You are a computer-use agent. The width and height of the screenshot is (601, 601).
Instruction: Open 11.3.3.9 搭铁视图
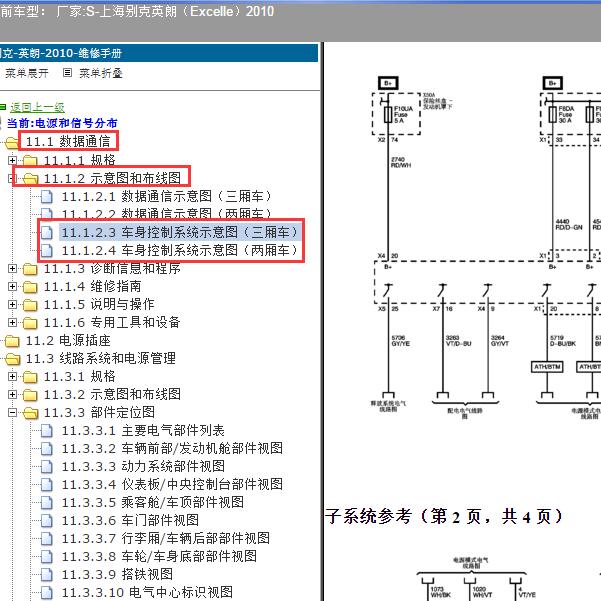pyautogui.click(x=117, y=574)
